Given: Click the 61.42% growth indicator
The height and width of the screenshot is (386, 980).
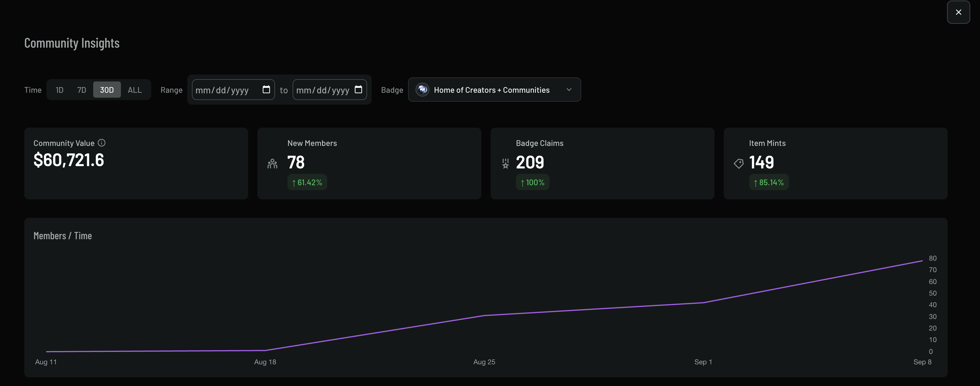Looking at the screenshot, I should pos(307,183).
